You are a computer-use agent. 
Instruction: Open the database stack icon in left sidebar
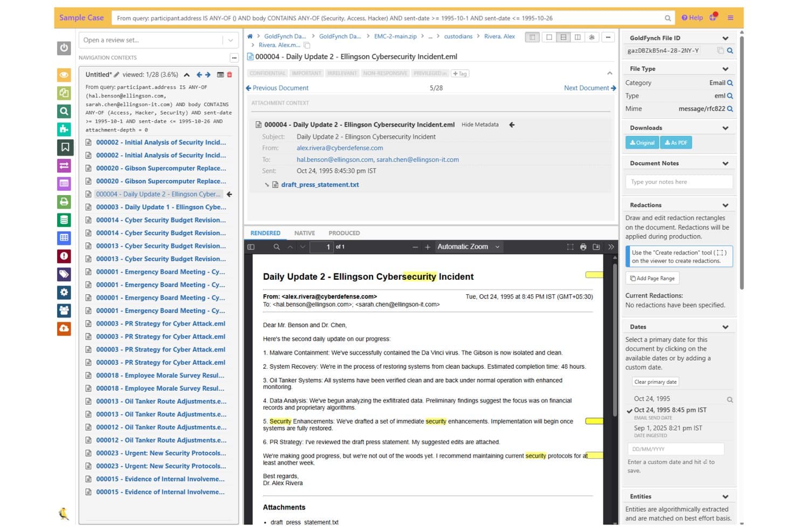point(64,220)
